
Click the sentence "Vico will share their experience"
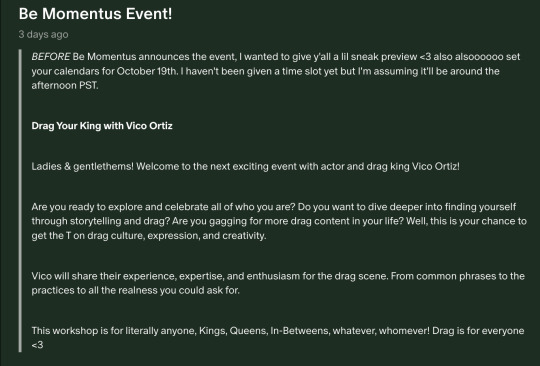tap(210, 276)
